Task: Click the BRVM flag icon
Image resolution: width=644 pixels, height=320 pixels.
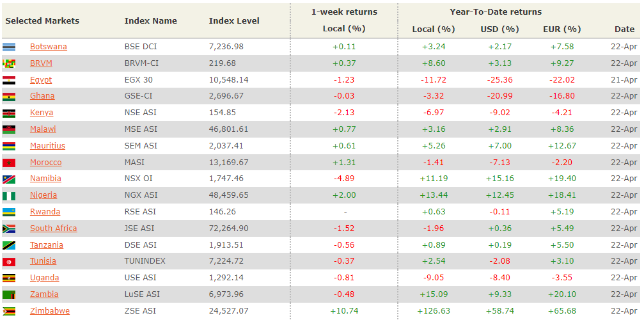Action: tap(9, 63)
